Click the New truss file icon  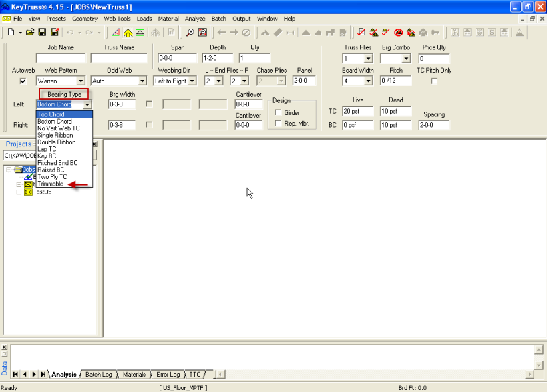pos(11,33)
